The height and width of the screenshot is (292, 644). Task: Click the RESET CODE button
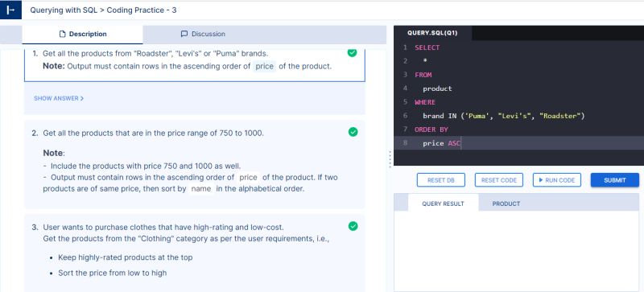498,180
